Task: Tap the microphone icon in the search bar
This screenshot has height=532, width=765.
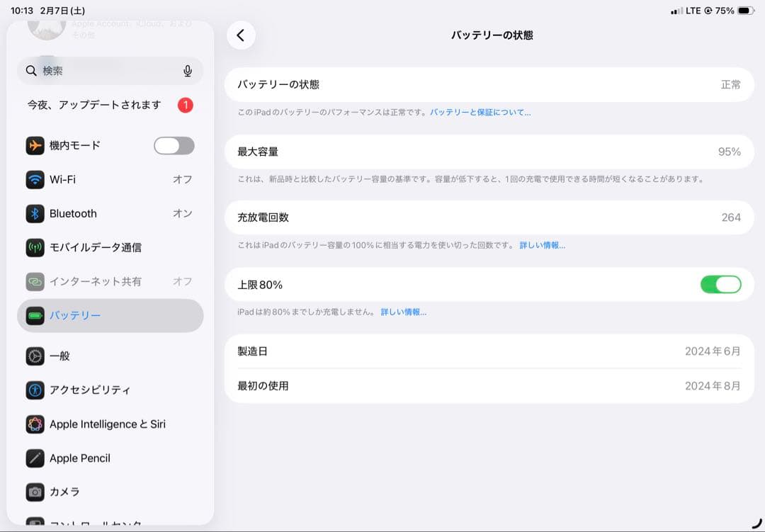Action: click(x=186, y=71)
